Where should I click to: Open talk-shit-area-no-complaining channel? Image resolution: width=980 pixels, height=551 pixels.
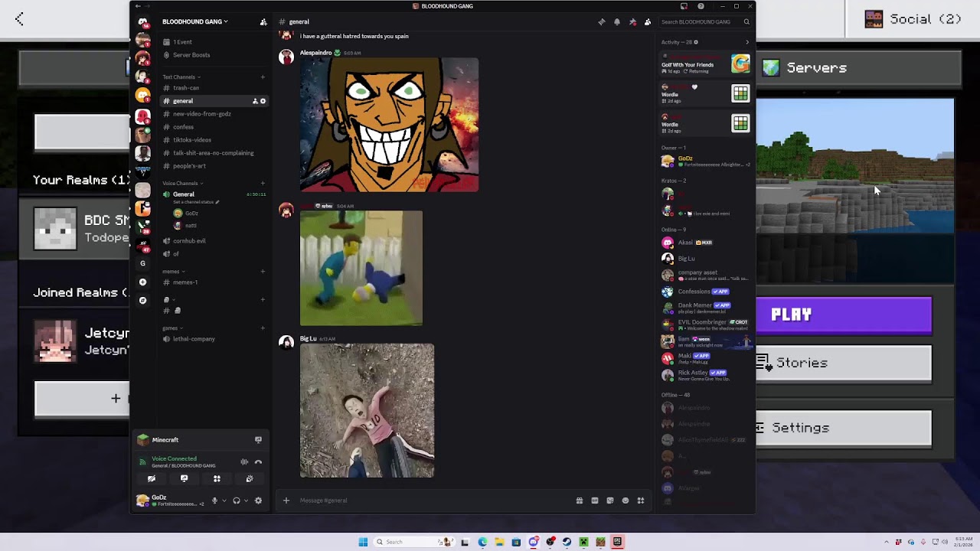[214, 153]
